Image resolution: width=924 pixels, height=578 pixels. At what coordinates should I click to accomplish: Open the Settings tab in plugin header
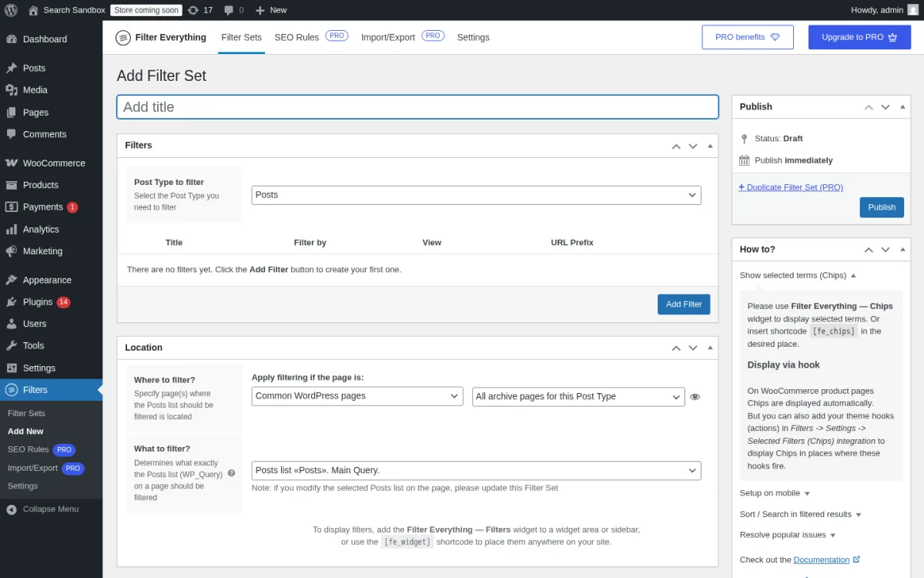coord(473,37)
